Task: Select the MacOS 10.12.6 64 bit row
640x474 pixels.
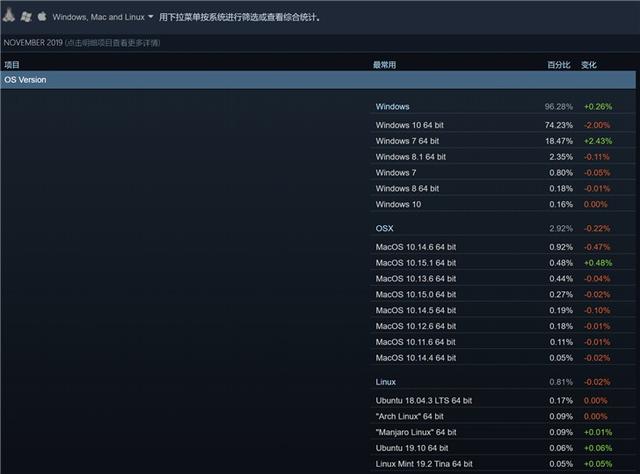Action: coord(503,326)
